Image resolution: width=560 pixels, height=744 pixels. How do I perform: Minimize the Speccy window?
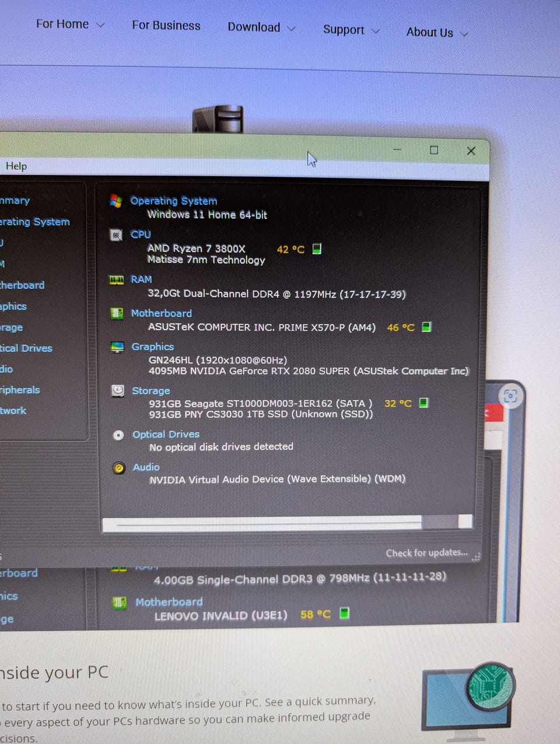397,149
